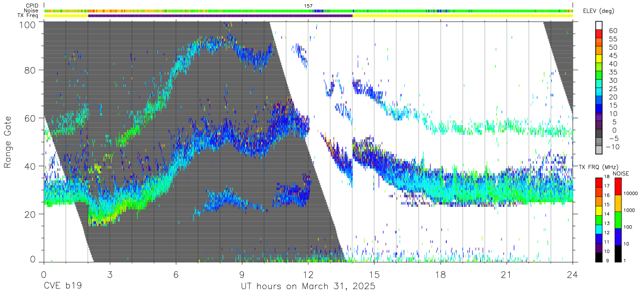Click the 12 tick label on UT hours axis

click(308, 274)
